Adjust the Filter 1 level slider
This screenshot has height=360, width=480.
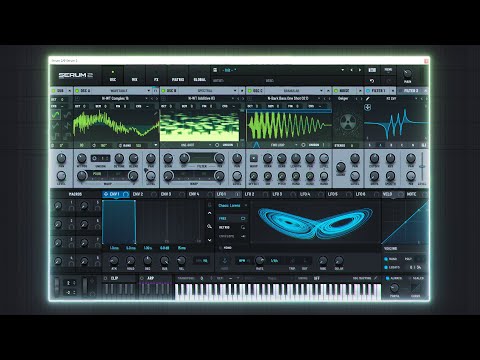[422, 166]
